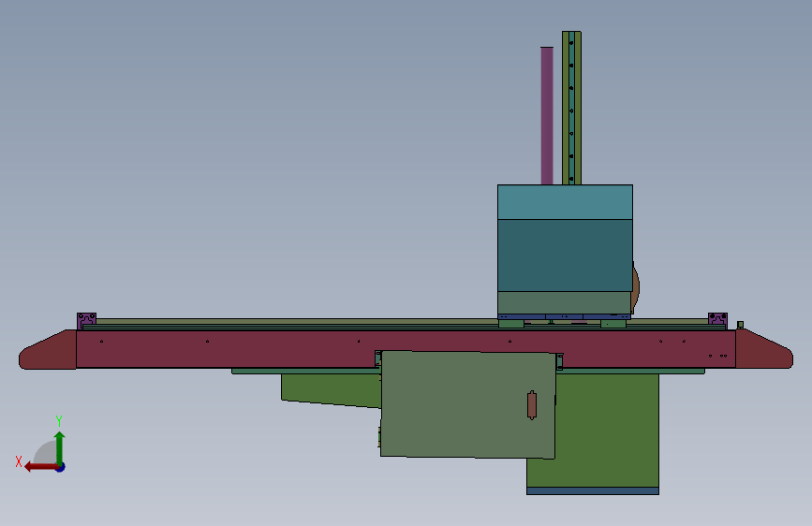Select the gray-green cabinet door panel
The height and width of the screenshot is (526, 812).
tap(468, 404)
